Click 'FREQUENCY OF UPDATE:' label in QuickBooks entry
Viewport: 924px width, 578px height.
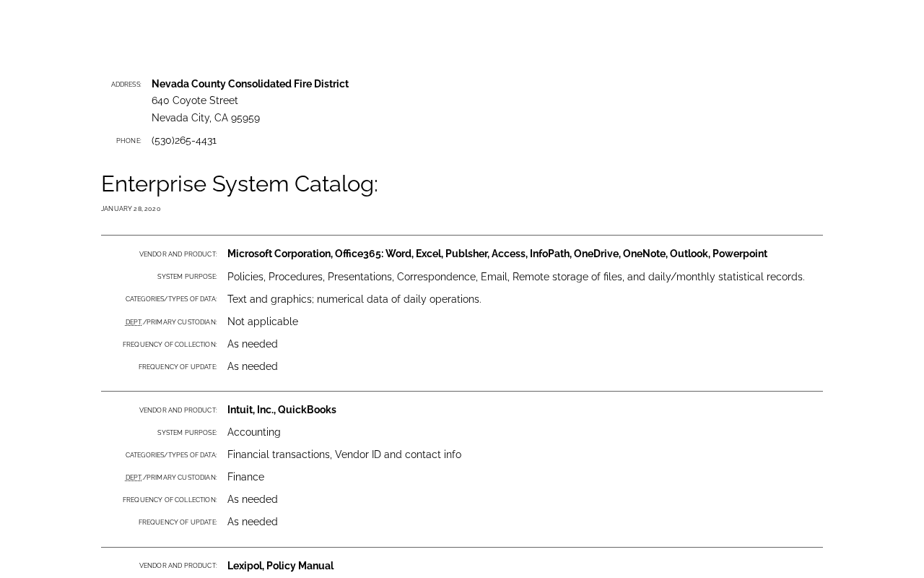[x=178, y=522]
